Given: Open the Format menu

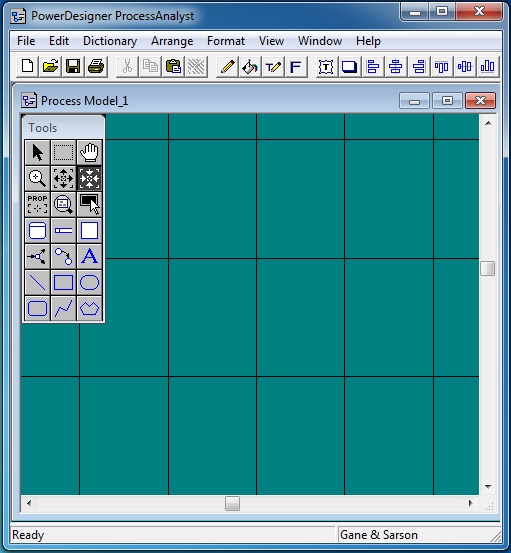Looking at the screenshot, I should click(x=226, y=41).
